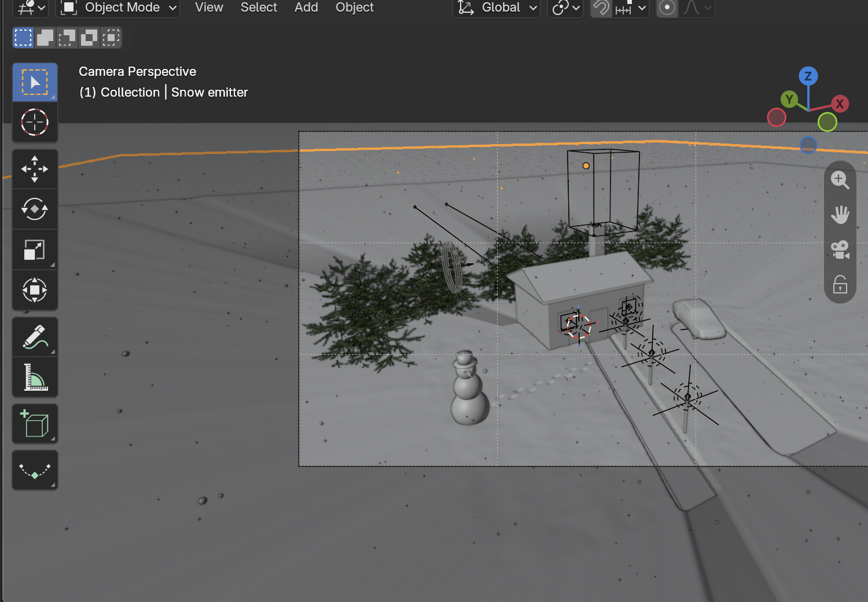Image resolution: width=868 pixels, height=602 pixels.
Task: Select the Annotate pencil tool
Action: pyautogui.click(x=35, y=337)
